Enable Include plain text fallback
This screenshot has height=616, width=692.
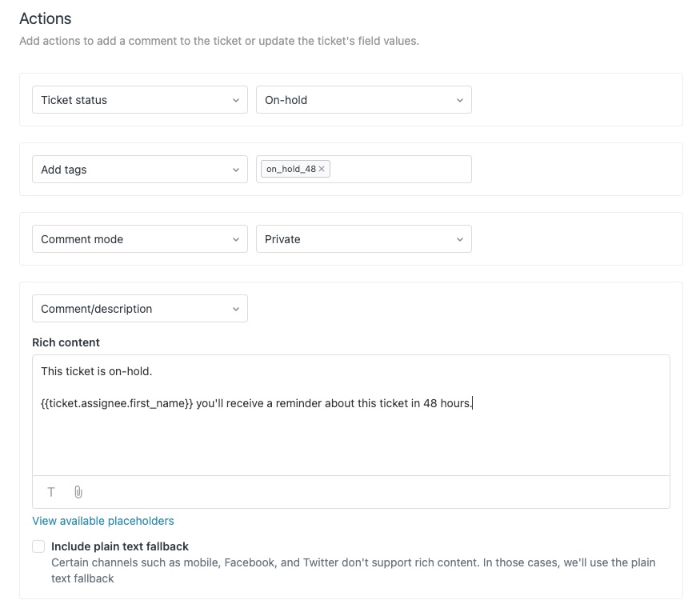[38, 546]
